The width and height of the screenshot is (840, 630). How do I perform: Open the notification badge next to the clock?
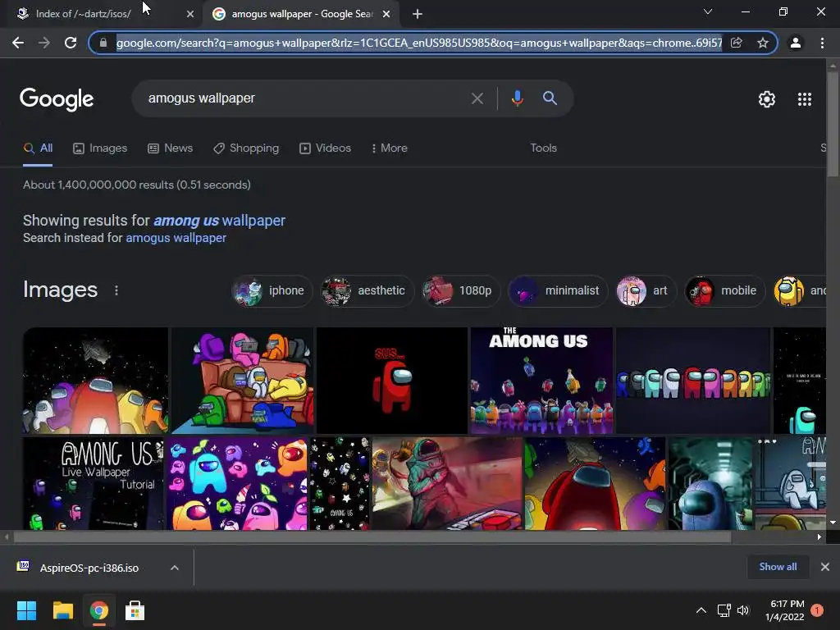(x=817, y=610)
